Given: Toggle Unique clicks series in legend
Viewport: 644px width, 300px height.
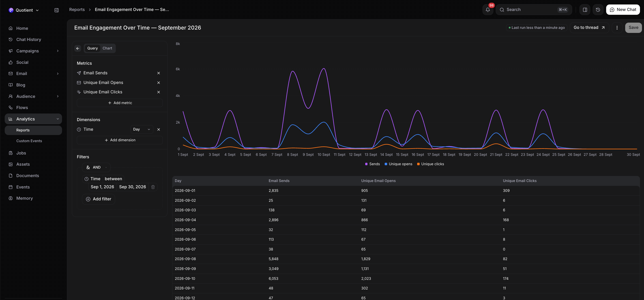Looking at the screenshot, I should click(430, 164).
